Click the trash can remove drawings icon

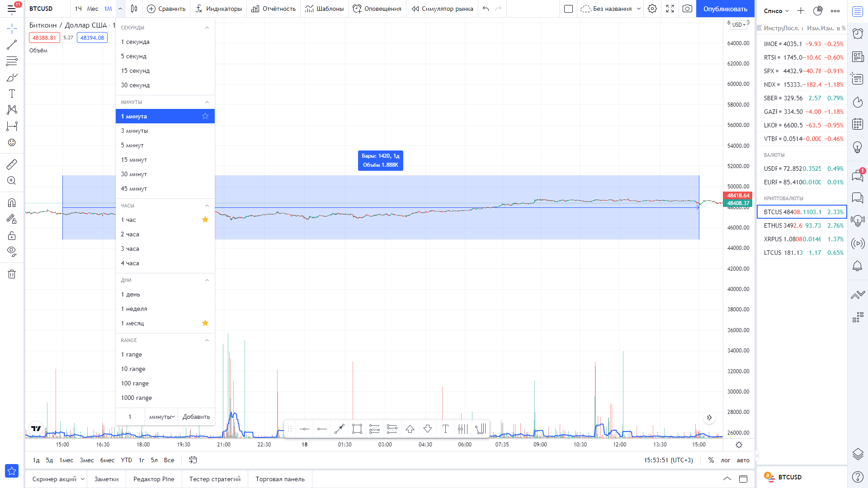(x=12, y=274)
